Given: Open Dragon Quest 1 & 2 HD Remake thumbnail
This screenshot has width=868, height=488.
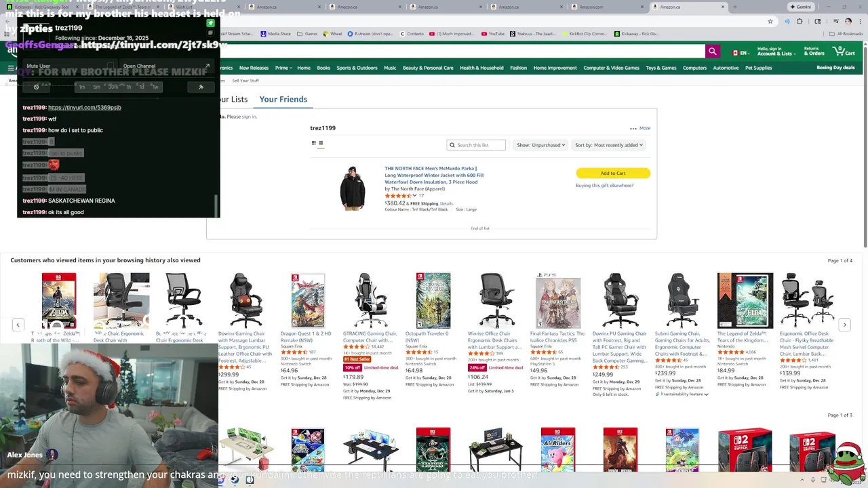Looking at the screenshot, I should point(308,300).
